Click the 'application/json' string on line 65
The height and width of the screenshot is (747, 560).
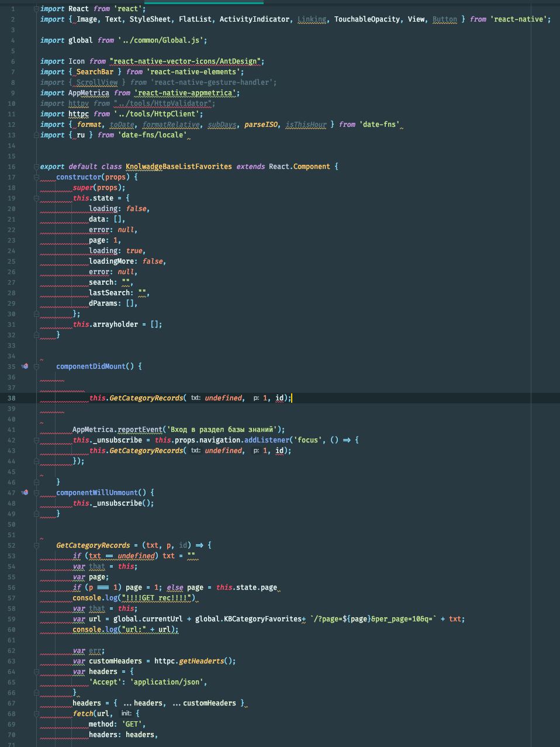(x=167, y=682)
